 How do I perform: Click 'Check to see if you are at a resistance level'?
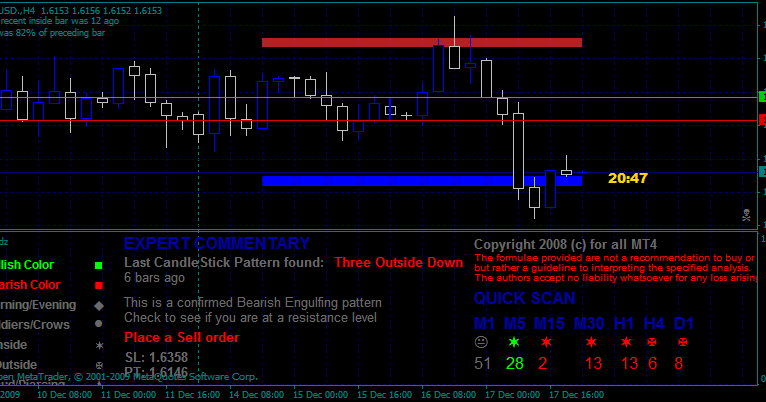250,318
